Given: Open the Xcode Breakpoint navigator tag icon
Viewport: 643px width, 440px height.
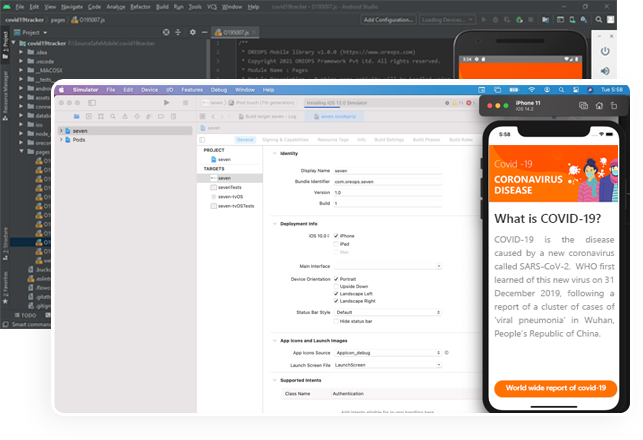Looking at the screenshot, I should click(x=161, y=116).
